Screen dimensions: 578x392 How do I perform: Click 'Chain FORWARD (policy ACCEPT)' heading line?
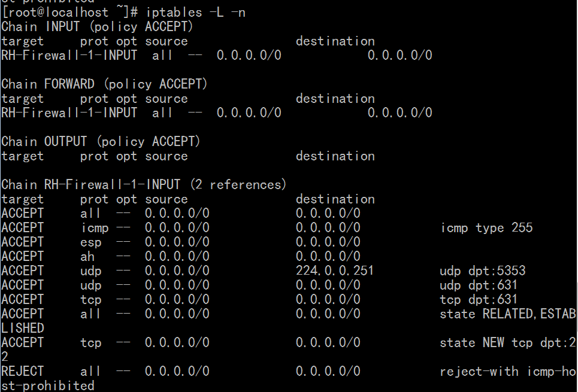[x=104, y=84]
